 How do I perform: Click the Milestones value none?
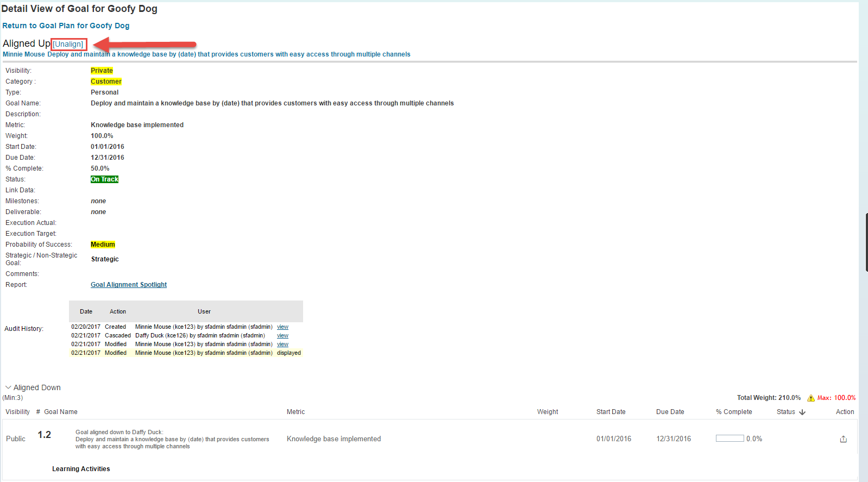(x=98, y=201)
